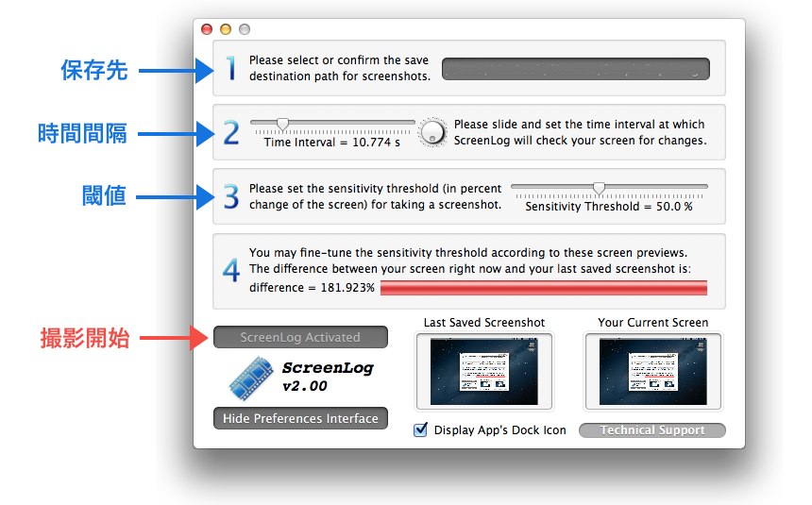Viewport: 812px width, 505px height.
Task: Open the Your Current Screen thumbnail
Action: click(653, 371)
